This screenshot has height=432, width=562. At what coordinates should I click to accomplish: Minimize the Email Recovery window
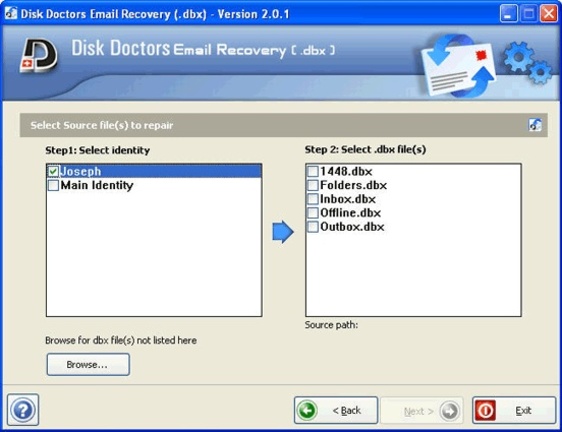pyautogui.click(x=509, y=14)
